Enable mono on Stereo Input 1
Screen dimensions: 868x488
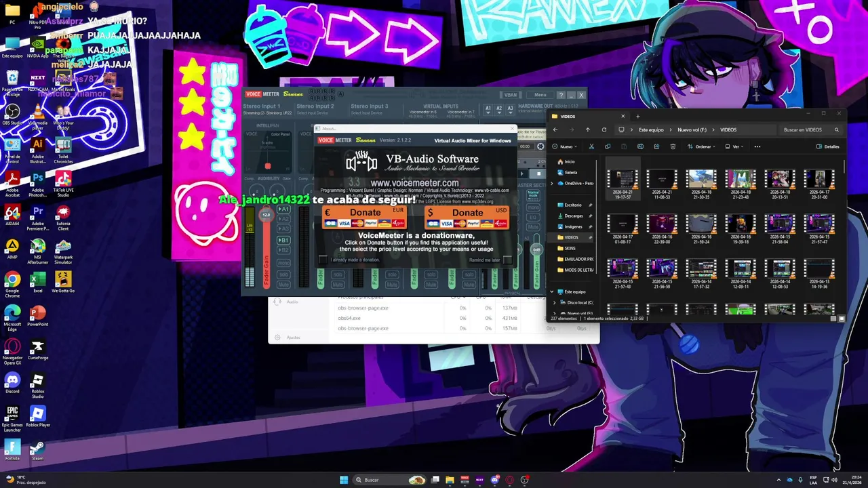283,263
